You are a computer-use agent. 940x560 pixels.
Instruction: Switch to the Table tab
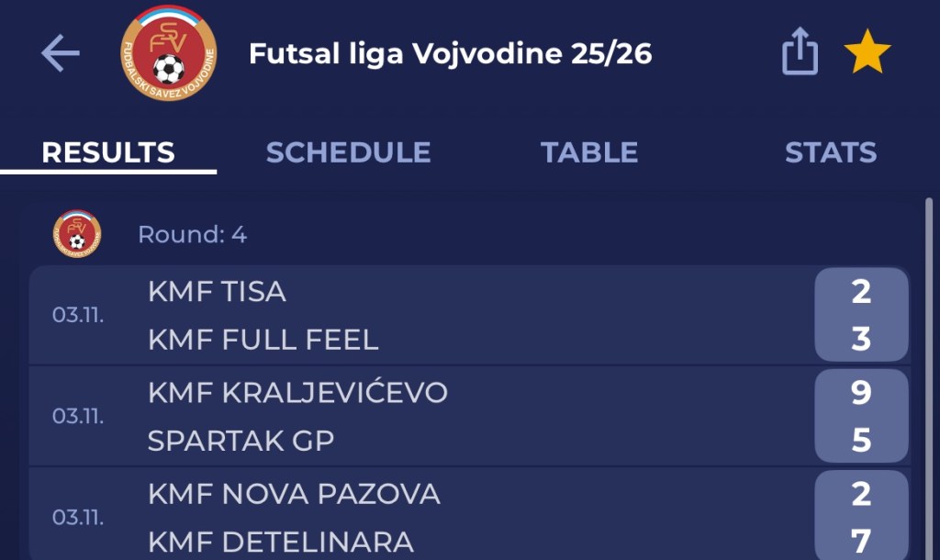point(589,152)
